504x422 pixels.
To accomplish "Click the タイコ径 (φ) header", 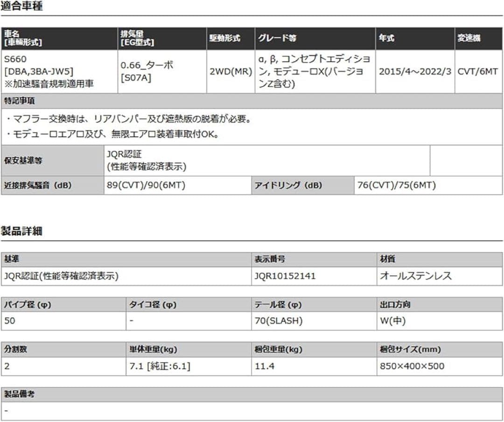I will pos(189,304).
